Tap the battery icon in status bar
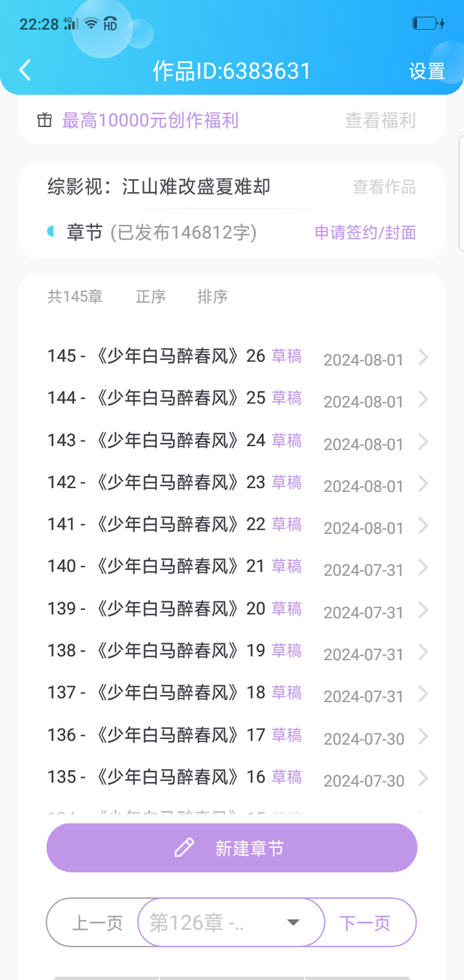Screen dimensions: 464x980 click(428, 24)
